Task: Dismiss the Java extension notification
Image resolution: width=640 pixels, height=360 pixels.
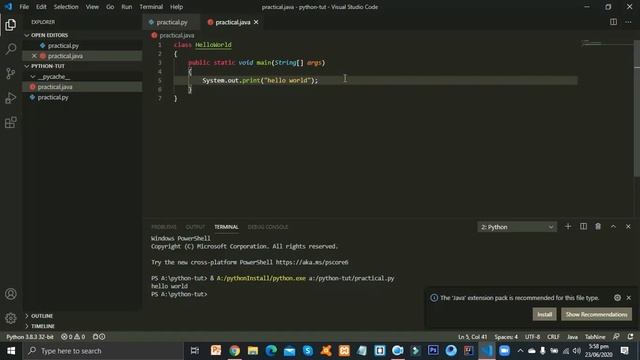Action: tap(629, 298)
